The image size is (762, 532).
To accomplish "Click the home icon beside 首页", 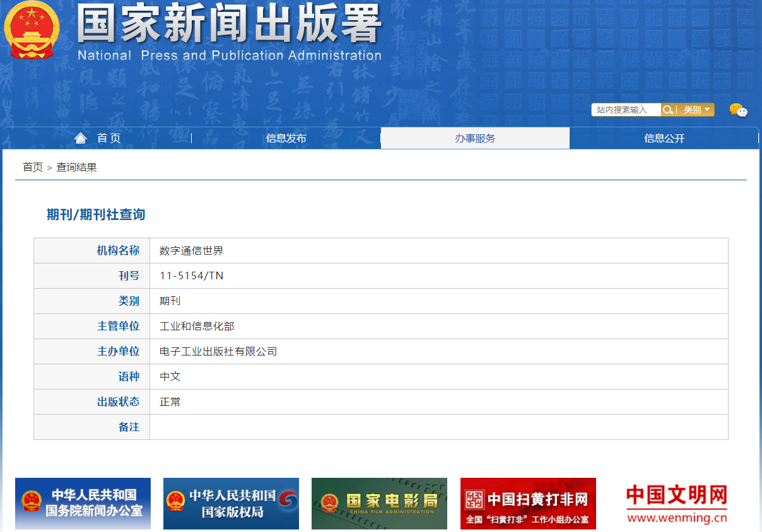I will (x=80, y=138).
